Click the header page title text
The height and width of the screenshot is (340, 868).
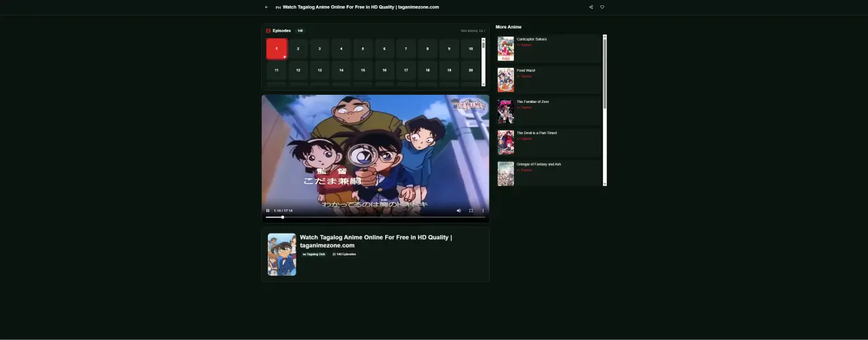[361, 7]
